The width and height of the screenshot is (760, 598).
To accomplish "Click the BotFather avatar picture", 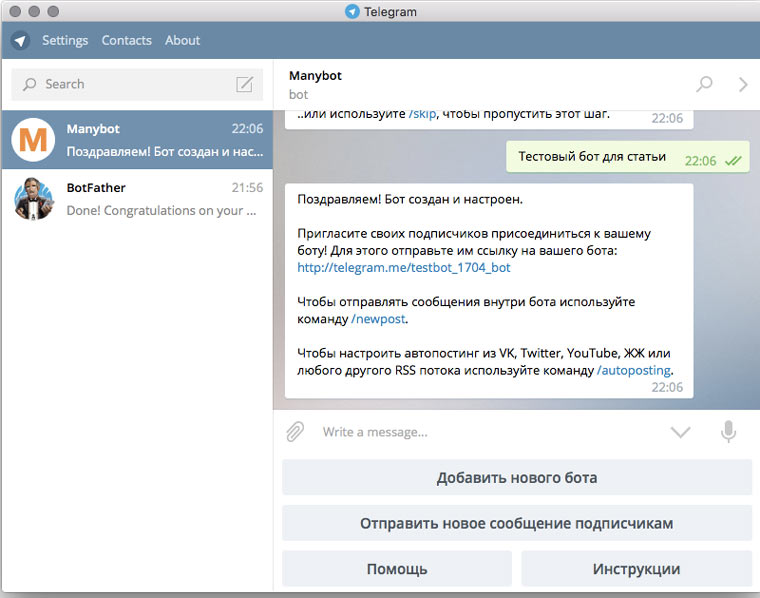I will (33, 199).
